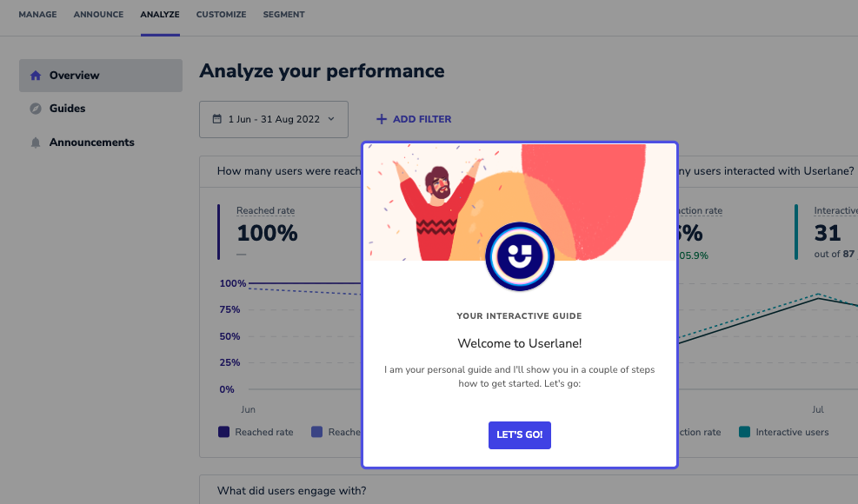858x504 pixels.
Task: Open the 1 Jun - 31 Aug 2022 dropdown
Action: [x=274, y=119]
